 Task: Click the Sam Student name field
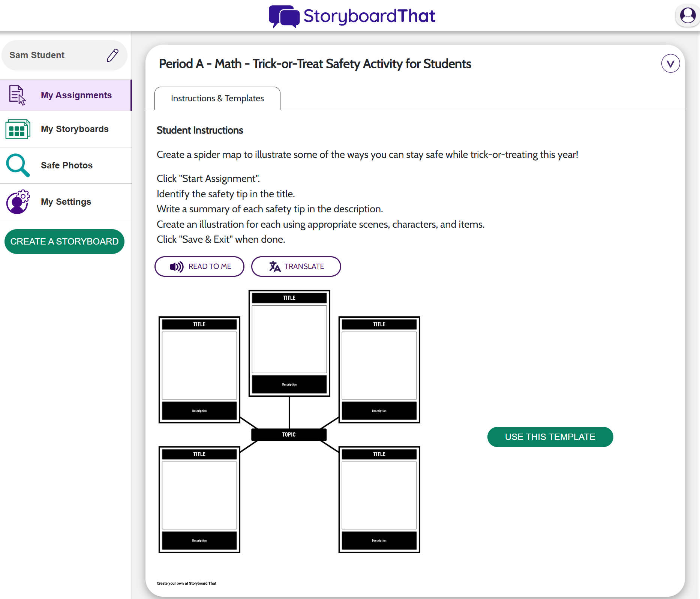pyautogui.click(x=64, y=55)
